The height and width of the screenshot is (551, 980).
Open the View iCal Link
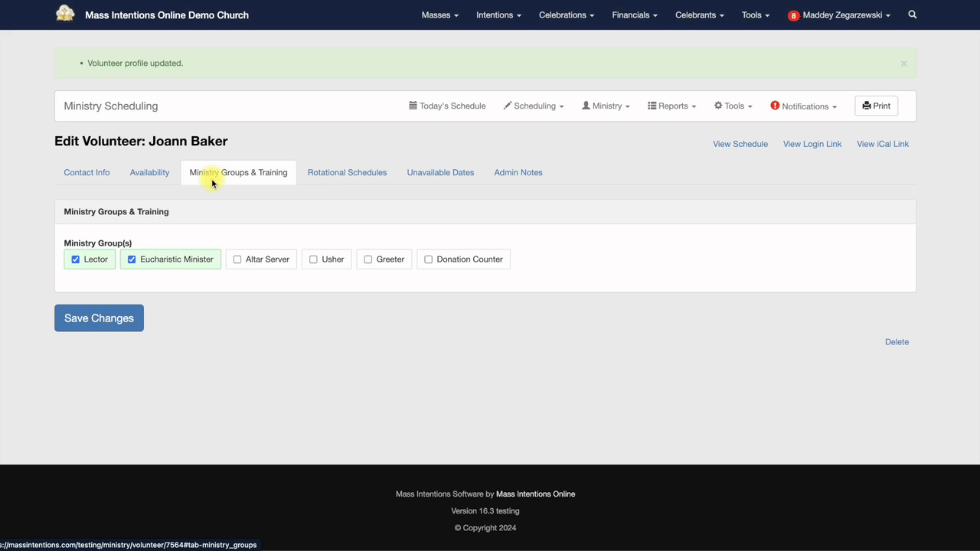point(883,144)
